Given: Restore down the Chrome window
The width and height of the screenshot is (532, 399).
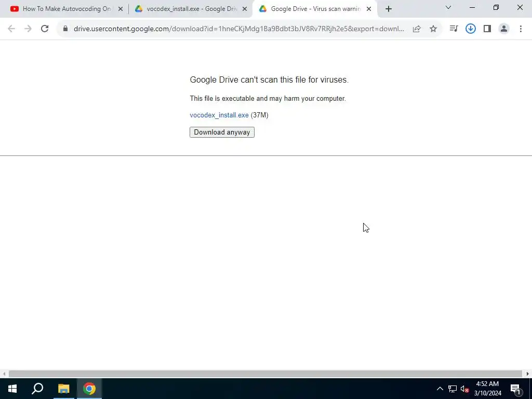Looking at the screenshot, I should pos(496,7).
